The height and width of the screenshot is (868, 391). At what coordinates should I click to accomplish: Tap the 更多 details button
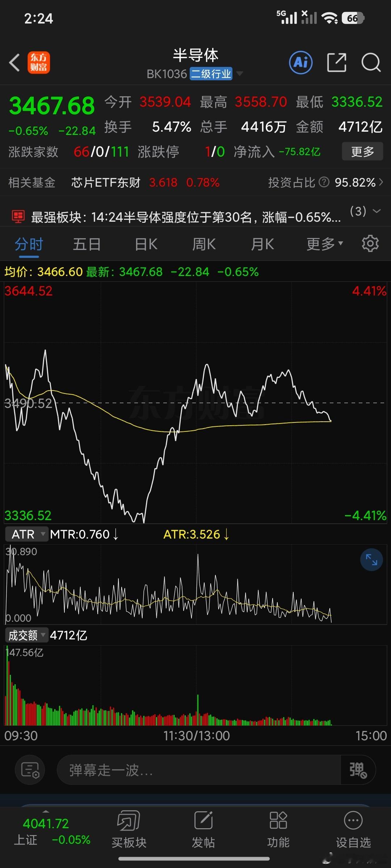tap(362, 151)
